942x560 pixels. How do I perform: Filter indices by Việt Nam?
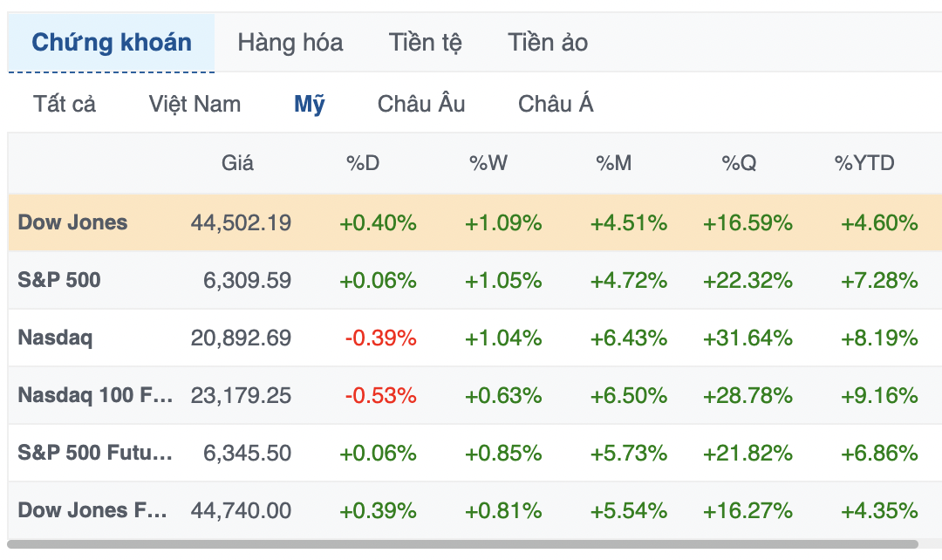(x=195, y=104)
